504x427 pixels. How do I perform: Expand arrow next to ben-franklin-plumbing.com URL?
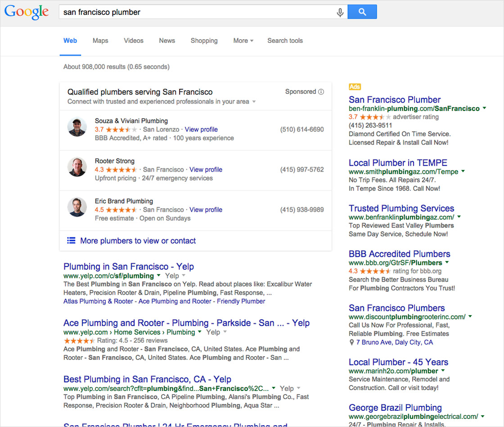484,108
